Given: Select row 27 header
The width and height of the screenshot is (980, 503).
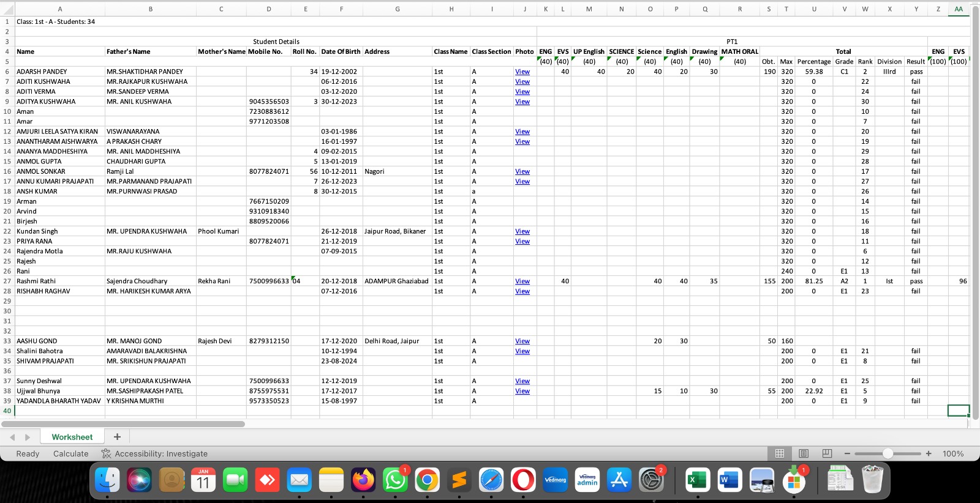Looking at the screenshot, I should [x=7, y=281].
